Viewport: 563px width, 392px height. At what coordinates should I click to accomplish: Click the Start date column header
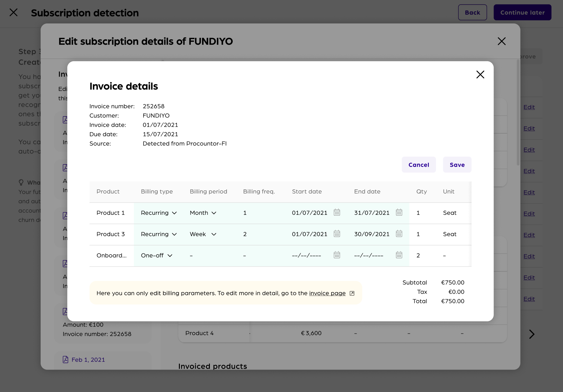click(307, 192)
